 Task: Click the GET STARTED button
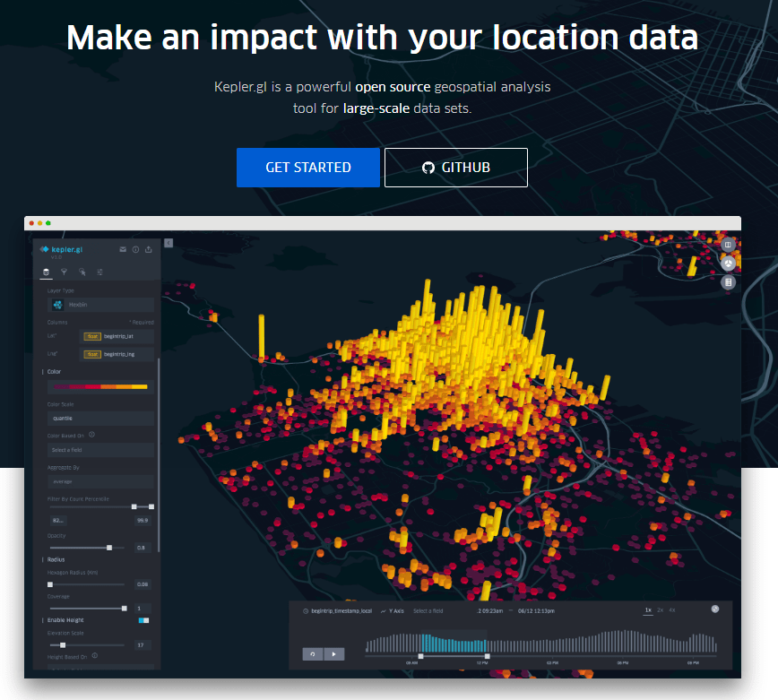click(x=307, y=168)
